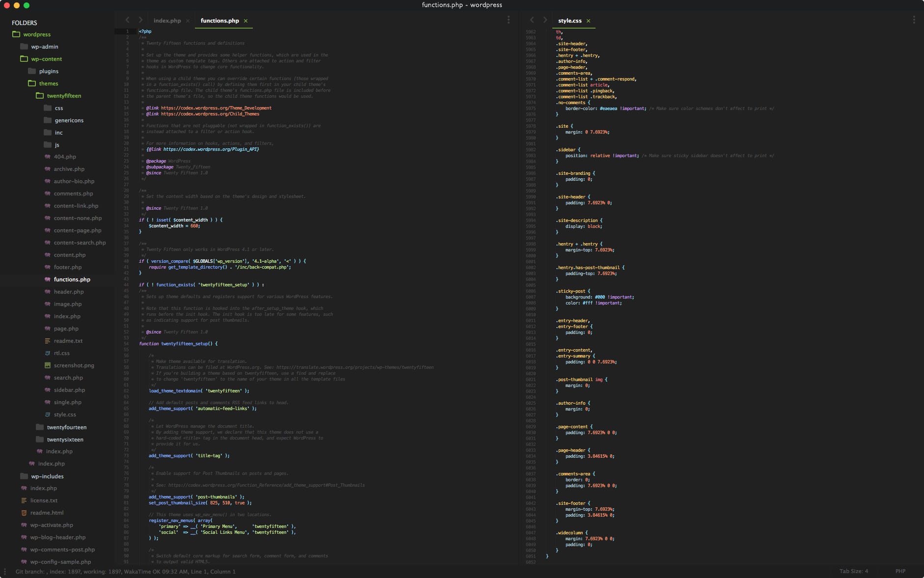The image size is (924, 578).
Task: Collapse the wordpress root folder
Action: (x=16, y=34)
